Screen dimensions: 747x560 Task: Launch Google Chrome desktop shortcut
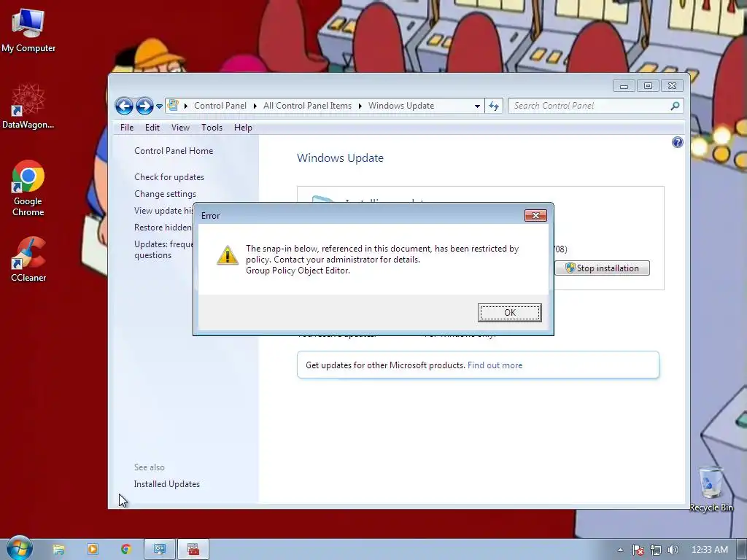pos(28,189)
